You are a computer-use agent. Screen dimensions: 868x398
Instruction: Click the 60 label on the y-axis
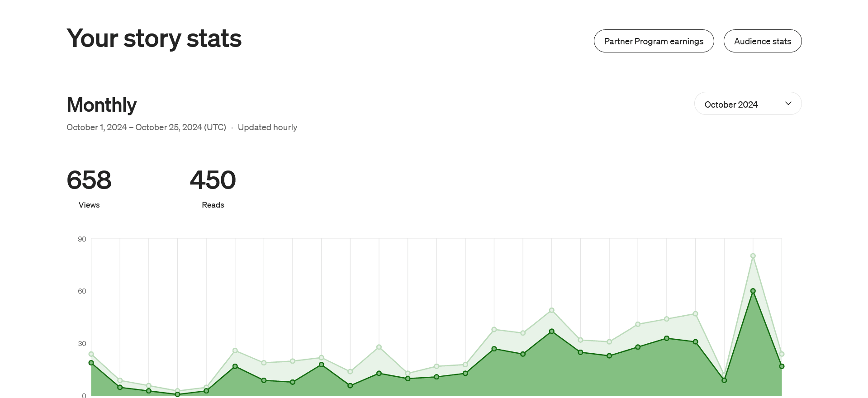(x=82, y=291)
